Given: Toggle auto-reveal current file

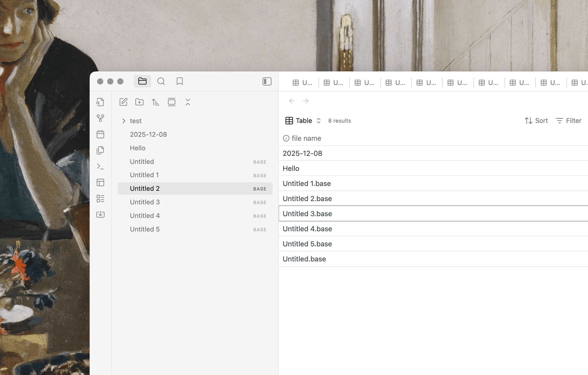Looking at the screenshot, I should pyautogui.click(x=171, y=102).
